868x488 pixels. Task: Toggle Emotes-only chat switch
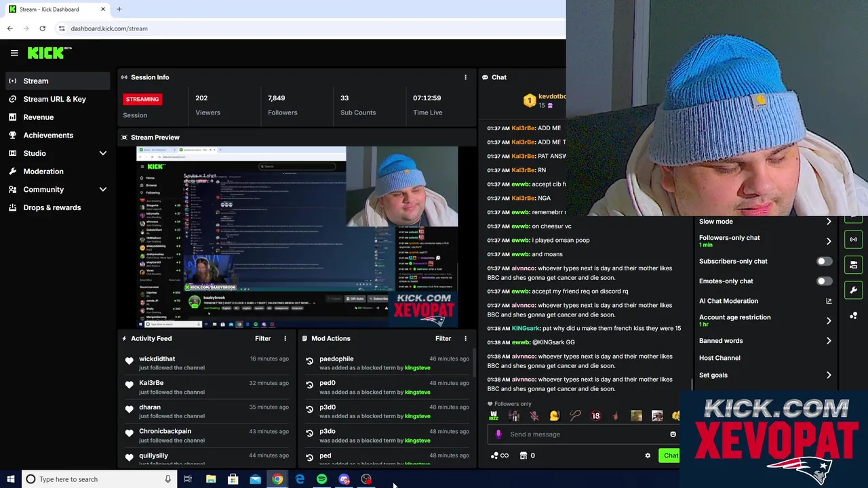click(824, 281)
